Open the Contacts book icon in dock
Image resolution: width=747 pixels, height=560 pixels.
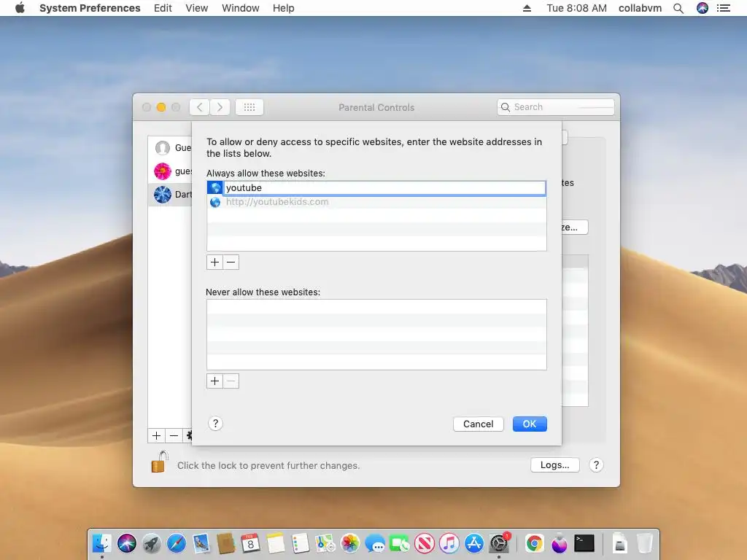[x=226, y=543]
